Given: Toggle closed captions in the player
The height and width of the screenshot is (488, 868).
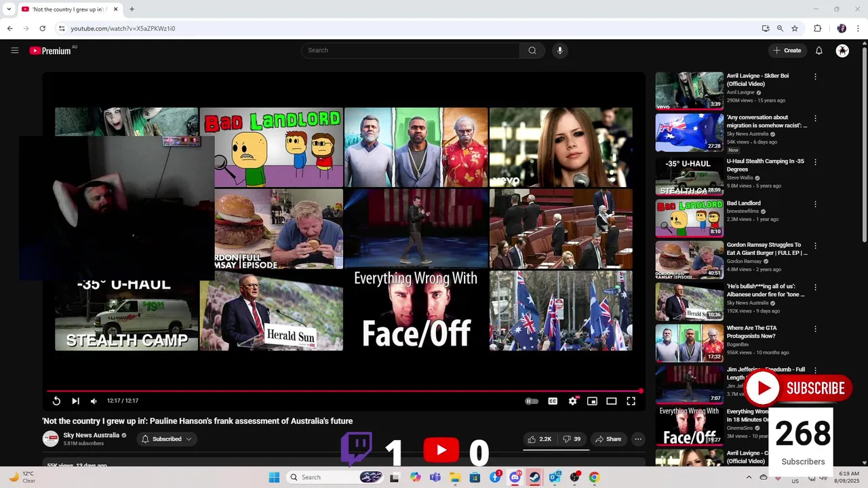Looking at the screenshot, I should pyautogui.click(x=553, y=401).
